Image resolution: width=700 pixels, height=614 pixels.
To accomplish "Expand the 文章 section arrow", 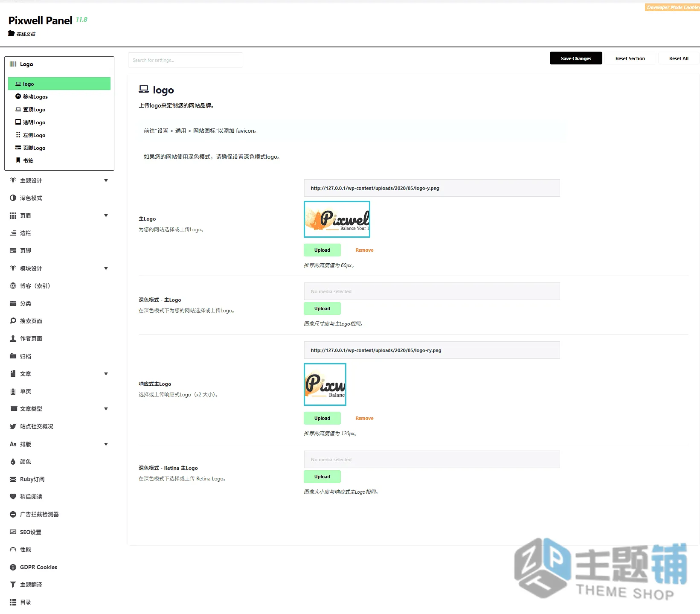I will pos(106,374).
